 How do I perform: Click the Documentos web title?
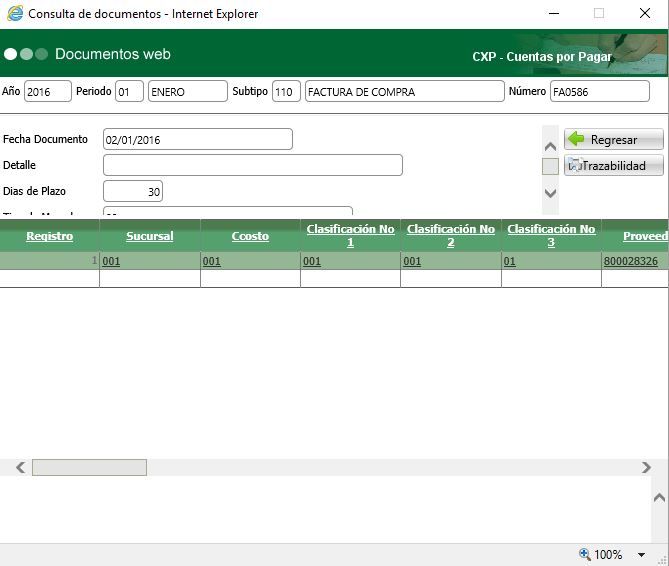point(113,54)
